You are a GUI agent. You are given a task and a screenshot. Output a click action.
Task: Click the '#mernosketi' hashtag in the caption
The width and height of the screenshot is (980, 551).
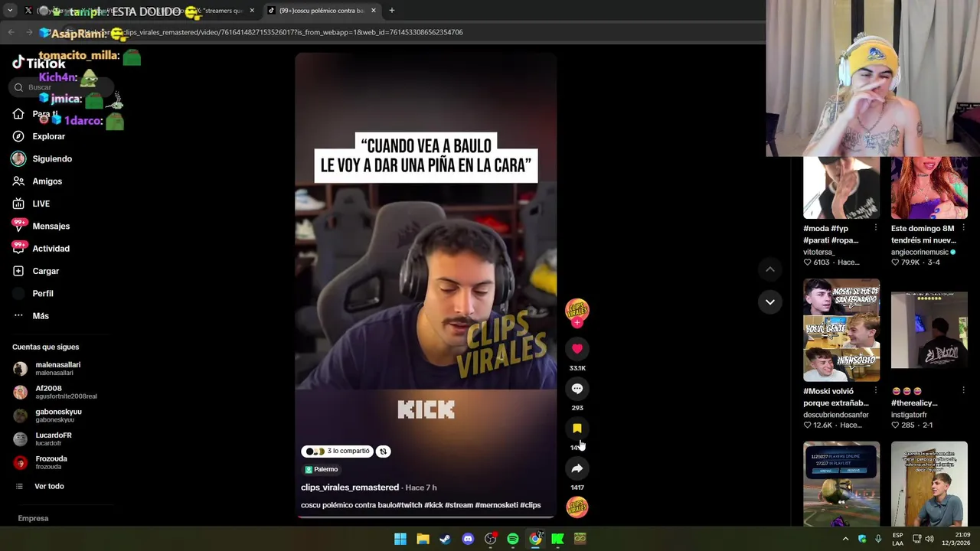pyautogui.click(x=496, y=505)
